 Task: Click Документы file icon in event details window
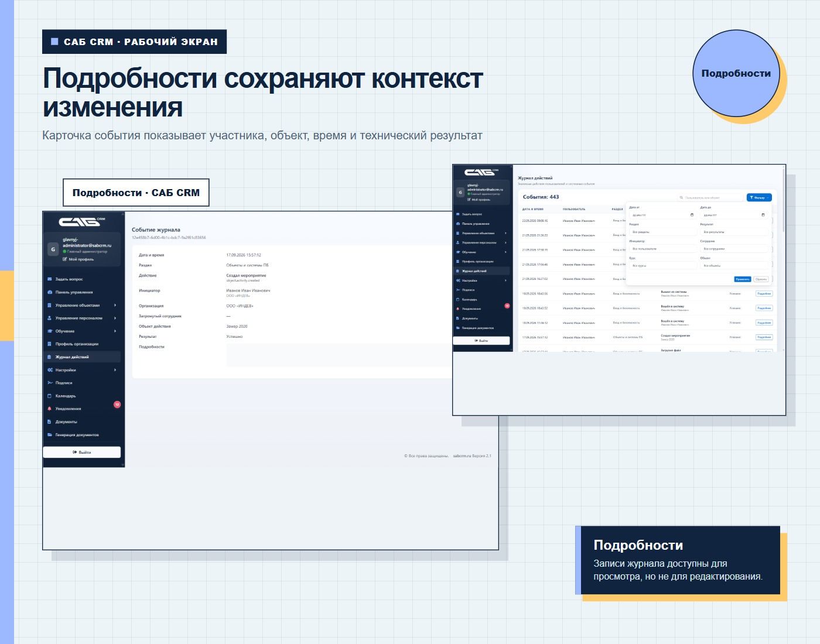pos(50,422)
